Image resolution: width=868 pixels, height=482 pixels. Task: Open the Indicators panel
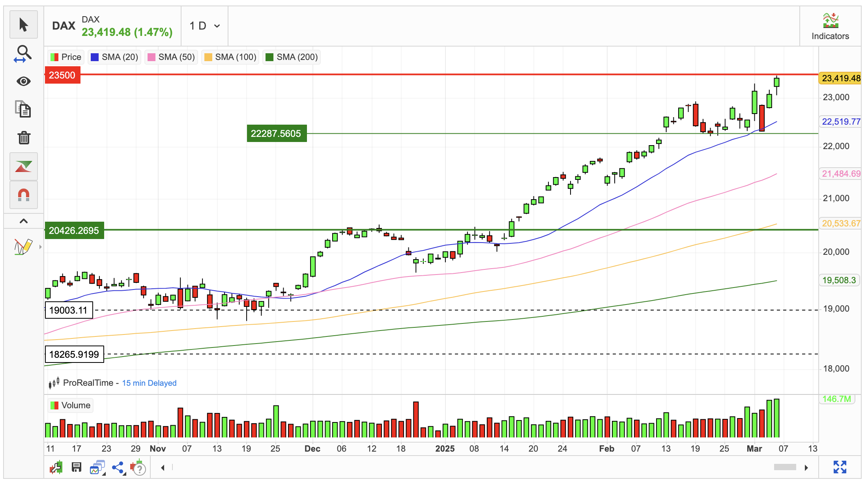coord(830,26)
